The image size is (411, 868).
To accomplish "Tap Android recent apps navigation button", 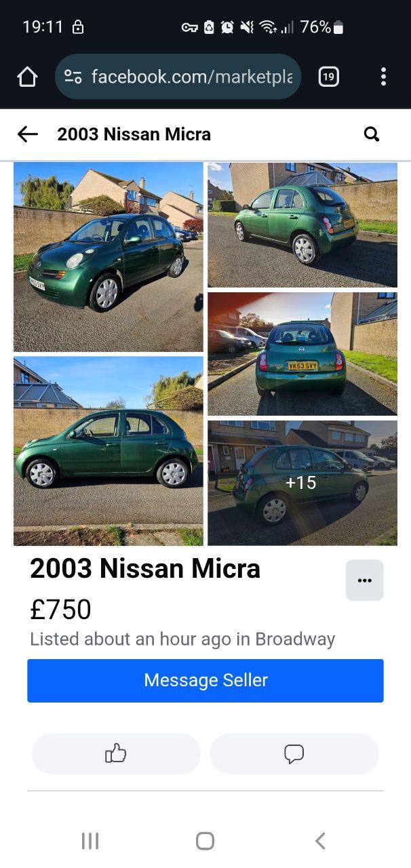I will [x=90, y=841].
